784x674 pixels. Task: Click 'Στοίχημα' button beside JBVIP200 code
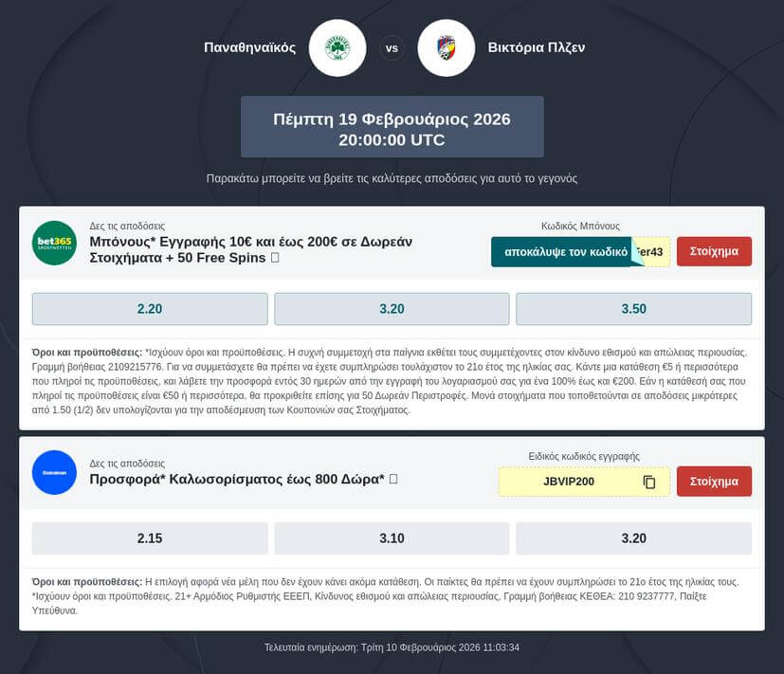point(714,482)
